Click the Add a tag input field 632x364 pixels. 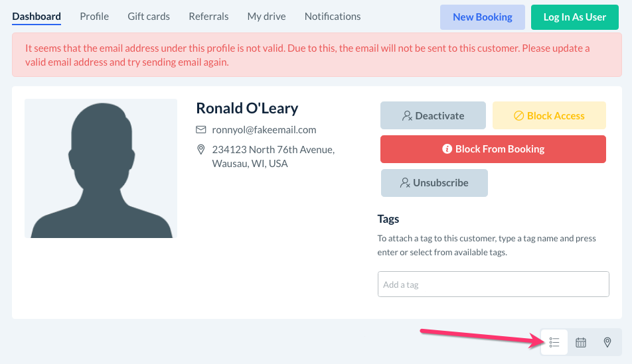(493, 284)
